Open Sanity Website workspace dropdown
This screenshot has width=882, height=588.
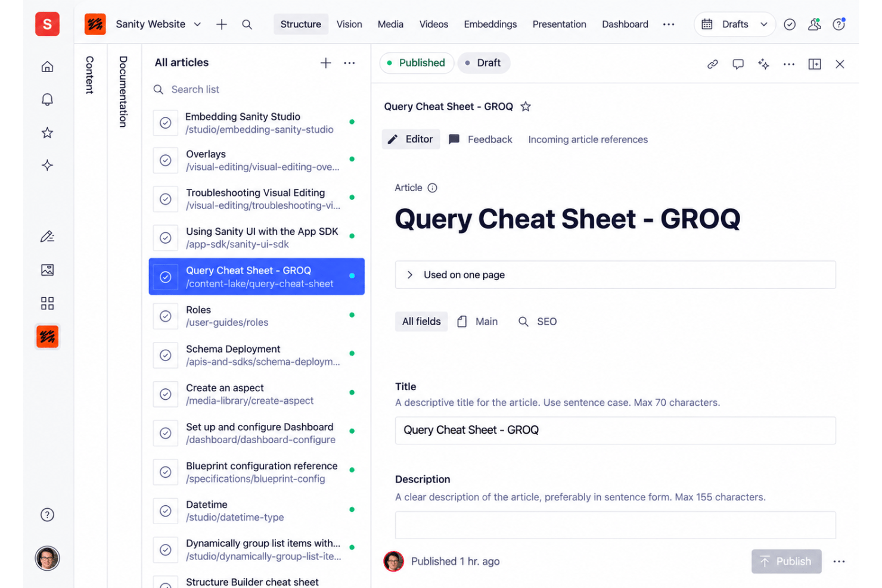click(159, 24)
